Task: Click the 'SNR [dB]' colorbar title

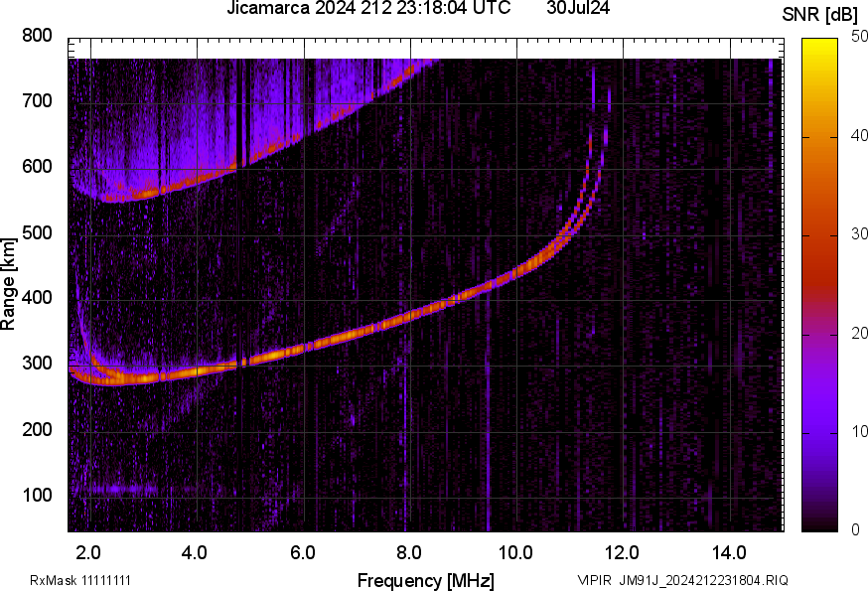Action: 820,15
